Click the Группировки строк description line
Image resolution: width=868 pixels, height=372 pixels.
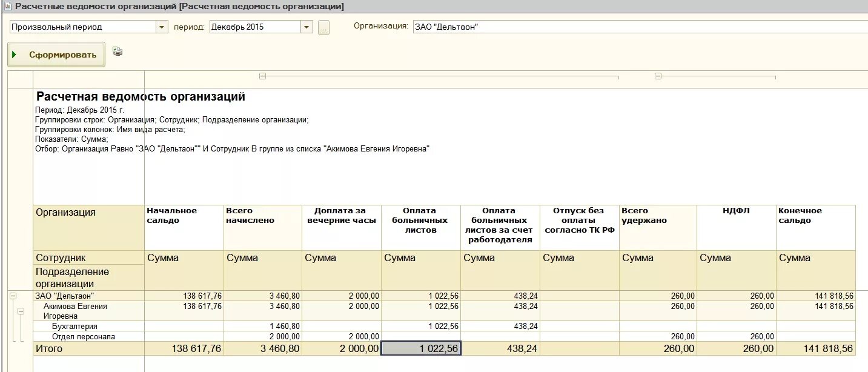pos(172,120)
